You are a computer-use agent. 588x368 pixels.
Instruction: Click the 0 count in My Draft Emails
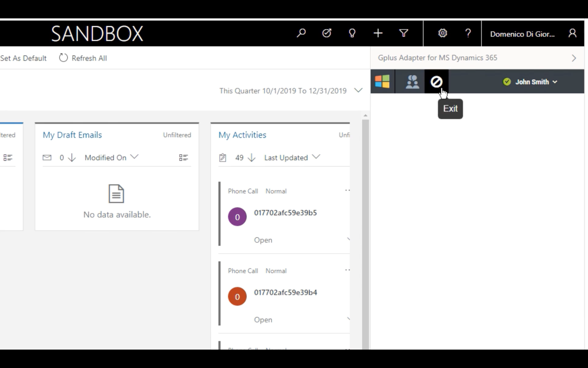coord(62,158)
